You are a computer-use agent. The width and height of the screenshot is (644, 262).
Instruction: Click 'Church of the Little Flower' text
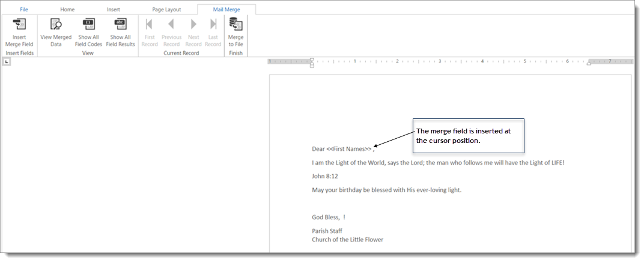click(347, 239)
